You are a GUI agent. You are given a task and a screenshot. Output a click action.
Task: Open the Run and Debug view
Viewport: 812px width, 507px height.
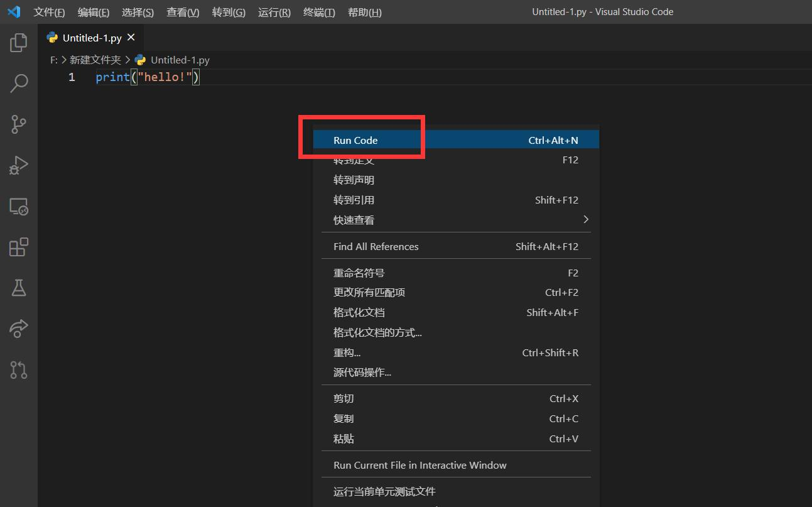coord(18,165)
